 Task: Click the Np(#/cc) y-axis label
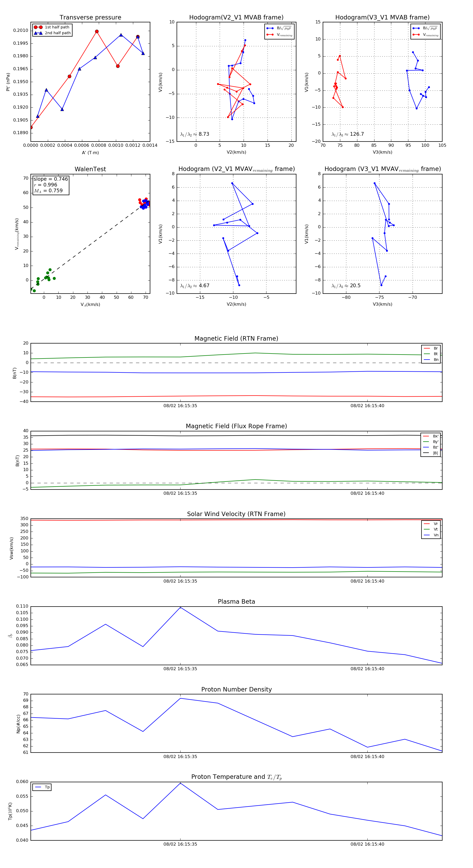pos(18,723)
